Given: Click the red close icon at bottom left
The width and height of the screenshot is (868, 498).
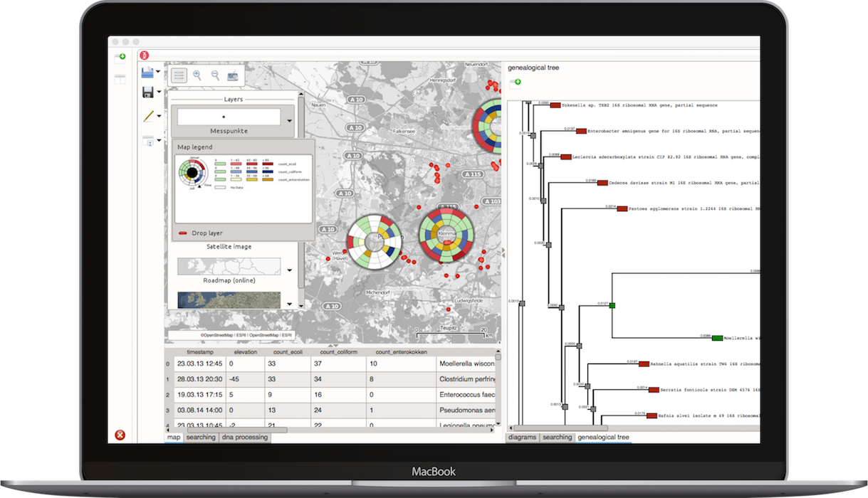Looking at the screenshot, I should point(120,435).
